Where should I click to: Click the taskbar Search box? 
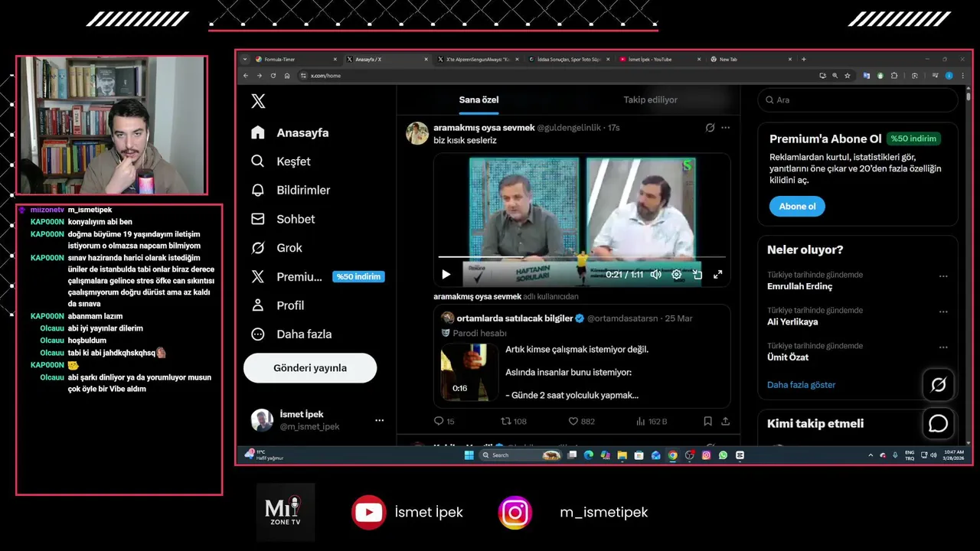click(521, 455)
